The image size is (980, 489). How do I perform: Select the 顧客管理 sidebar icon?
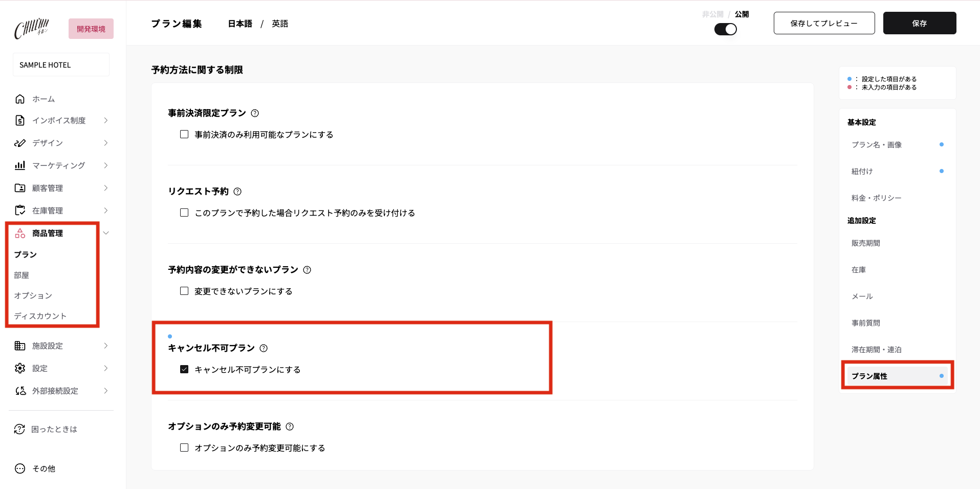click(x=19, y=188)
